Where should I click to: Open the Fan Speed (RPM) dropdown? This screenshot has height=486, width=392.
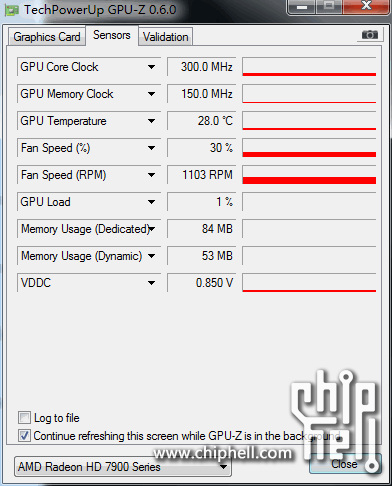[x=151, y=175]
